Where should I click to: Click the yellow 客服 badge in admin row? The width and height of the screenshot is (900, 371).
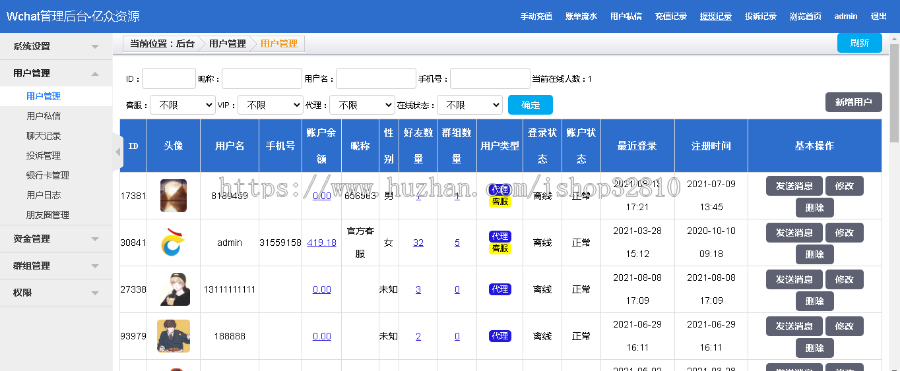coord(499,248)
